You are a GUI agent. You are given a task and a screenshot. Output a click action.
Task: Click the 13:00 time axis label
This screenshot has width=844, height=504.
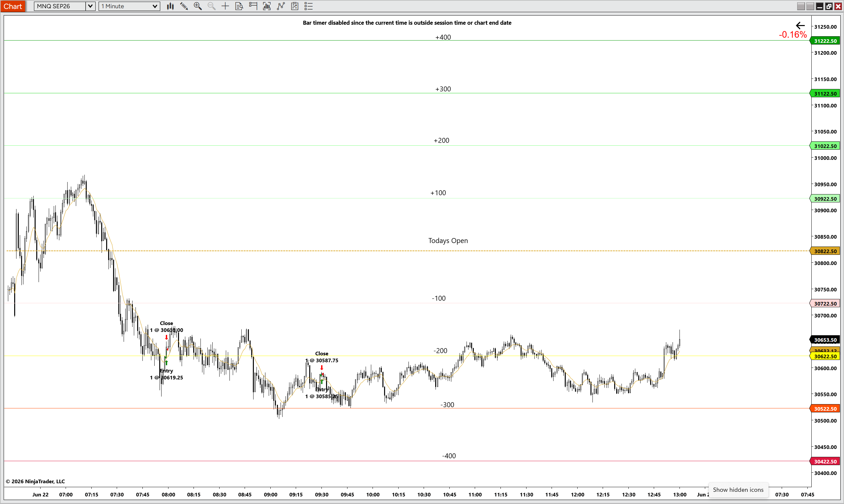679,494
